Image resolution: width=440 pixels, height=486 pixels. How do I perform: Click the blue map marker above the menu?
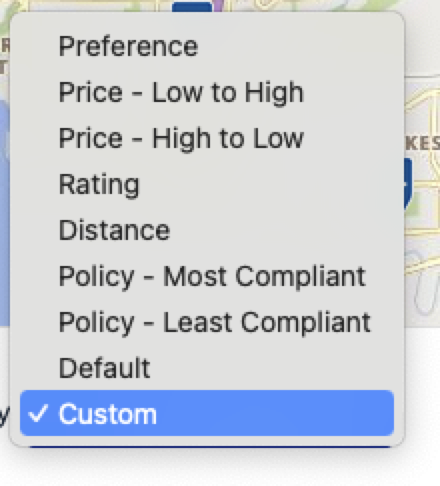[192, 6]
